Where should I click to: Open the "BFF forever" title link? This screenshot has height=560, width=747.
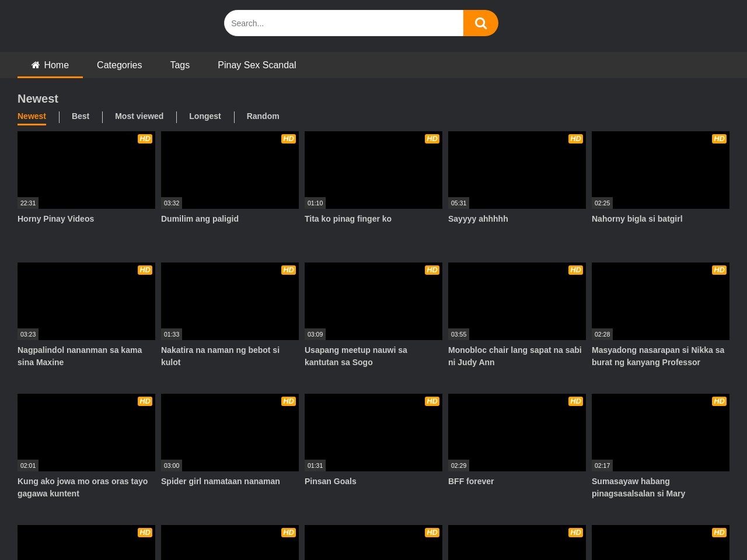(471, 481)
